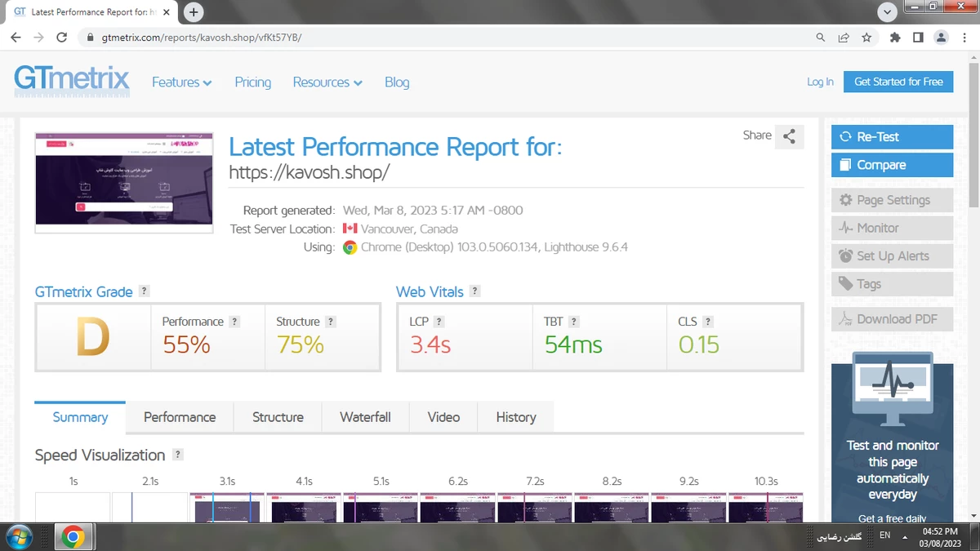Screen dimensions: 980x551
Task: Expand the Resources dropdown menu
Action: [x=327, y=82]
